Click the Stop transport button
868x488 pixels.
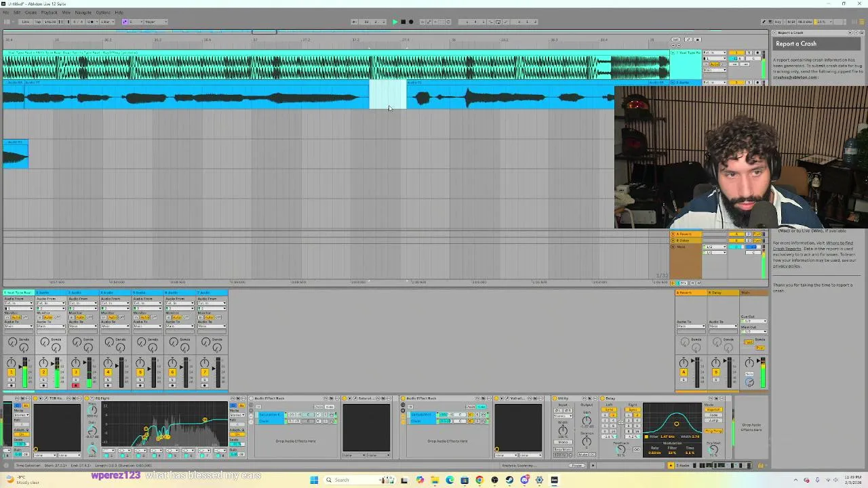[403, 22]
